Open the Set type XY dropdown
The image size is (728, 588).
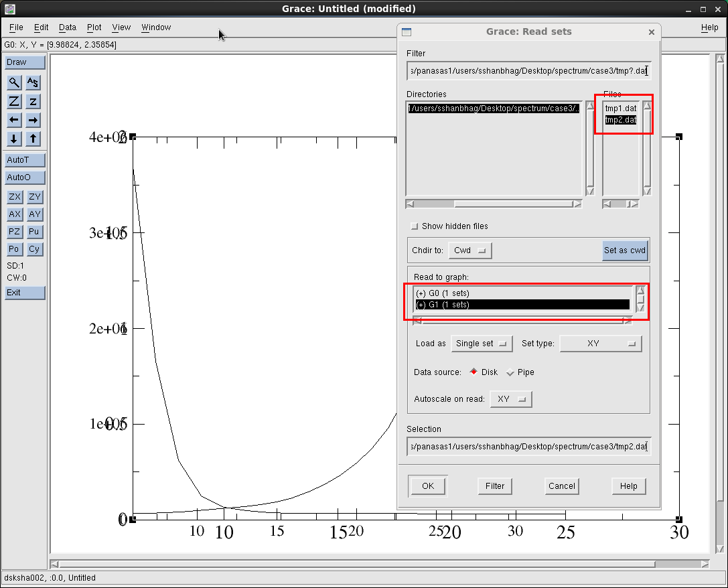[x=600, y=343]
